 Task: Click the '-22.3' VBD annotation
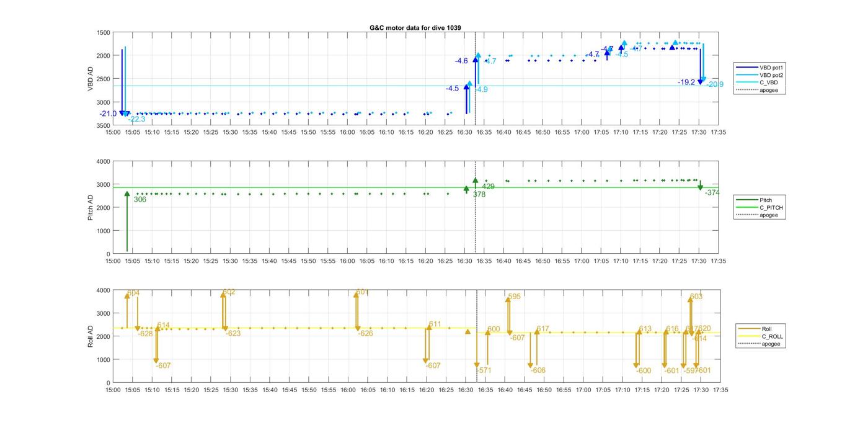click(136, 119)
